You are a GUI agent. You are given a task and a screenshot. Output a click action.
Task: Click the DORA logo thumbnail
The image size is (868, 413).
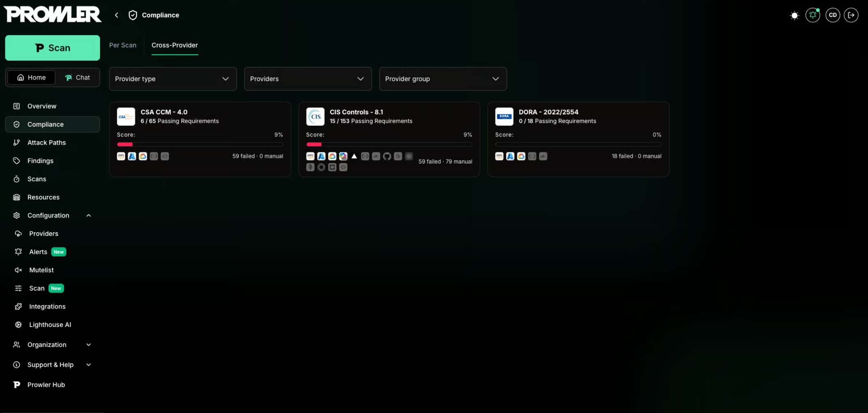pos(504,116)
